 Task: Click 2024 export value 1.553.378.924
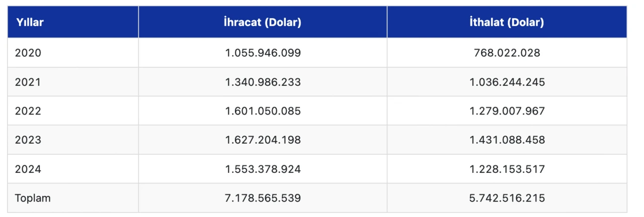tap(263, 169)
